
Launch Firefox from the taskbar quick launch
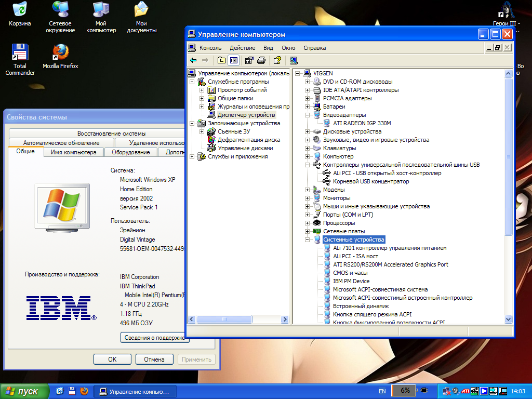pos(84,391)
